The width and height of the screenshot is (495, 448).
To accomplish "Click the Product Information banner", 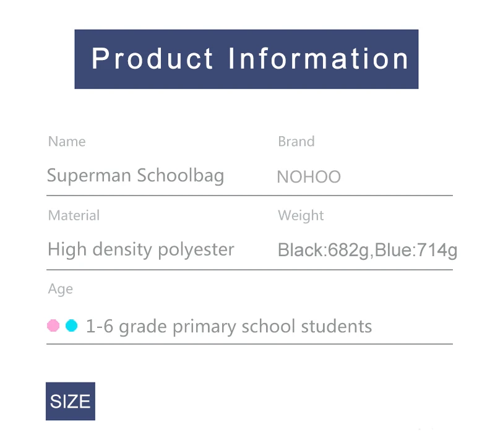I will point(246,59).
